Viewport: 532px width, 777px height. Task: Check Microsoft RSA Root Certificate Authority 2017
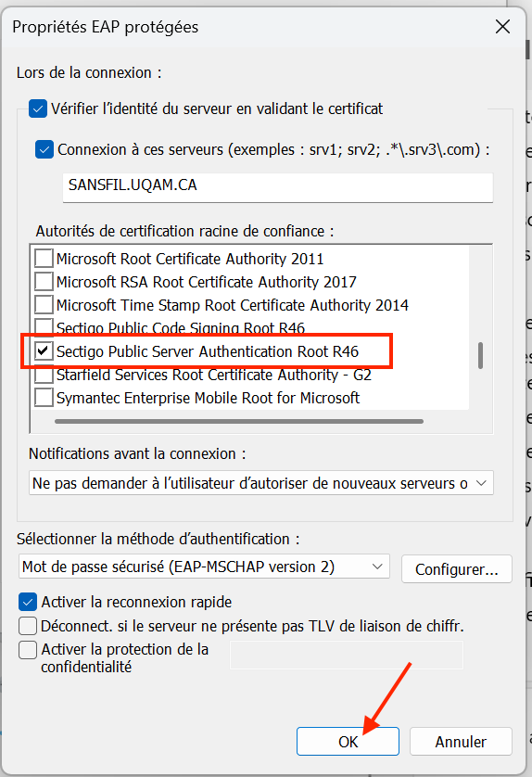click(44, 282)
